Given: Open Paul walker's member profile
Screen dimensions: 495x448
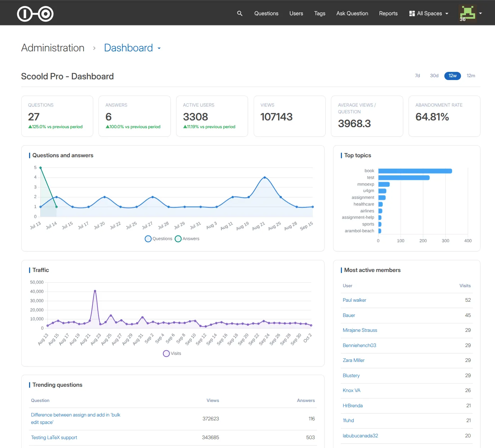Looking at the screenshot, I should 354,300.
